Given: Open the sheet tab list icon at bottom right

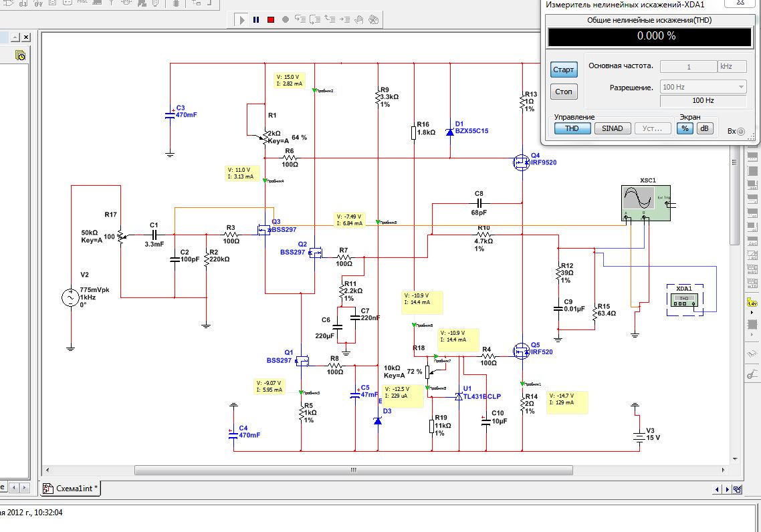Looking at the screenshot, I should 738,489.
